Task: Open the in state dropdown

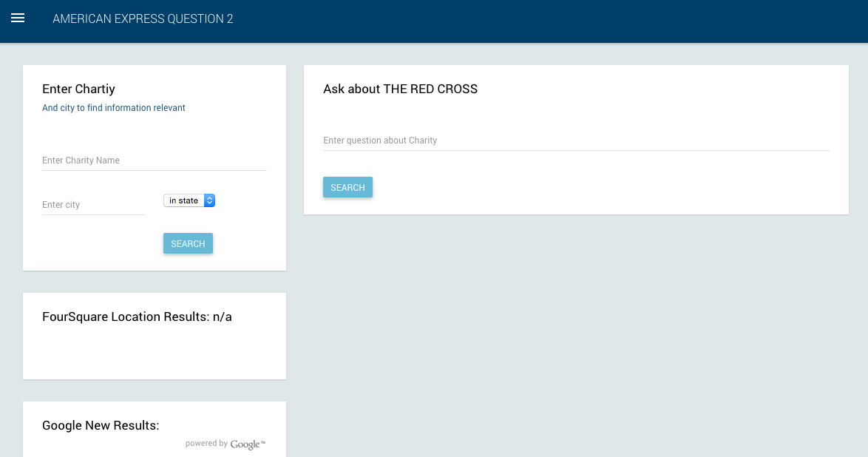Action: [x=189, y=200]
